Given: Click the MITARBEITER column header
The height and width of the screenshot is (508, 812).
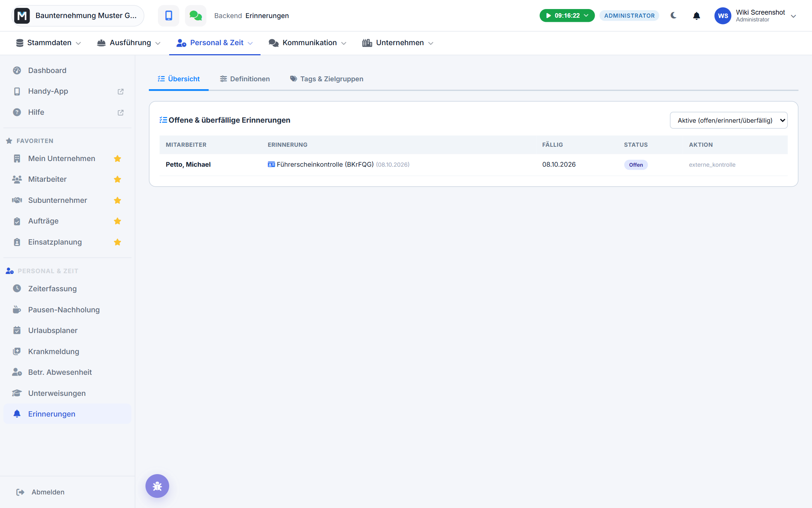Looking at the screenshot, I should click(186, 145).
